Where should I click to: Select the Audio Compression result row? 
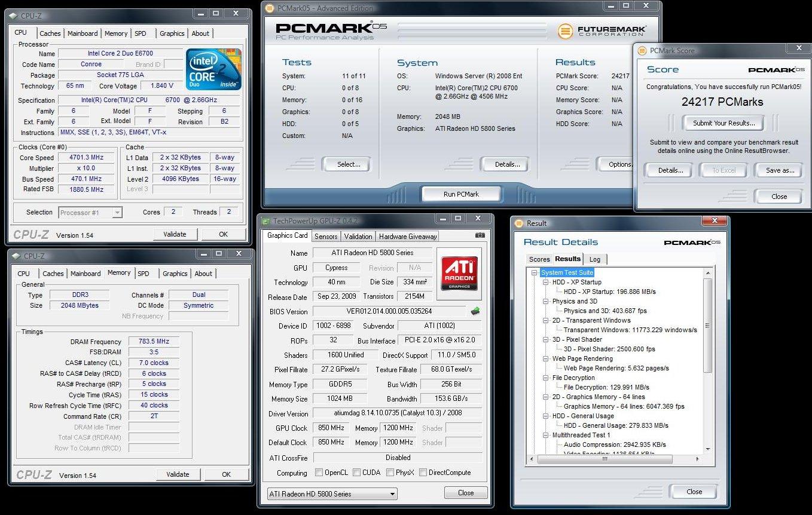pos(615,445)
